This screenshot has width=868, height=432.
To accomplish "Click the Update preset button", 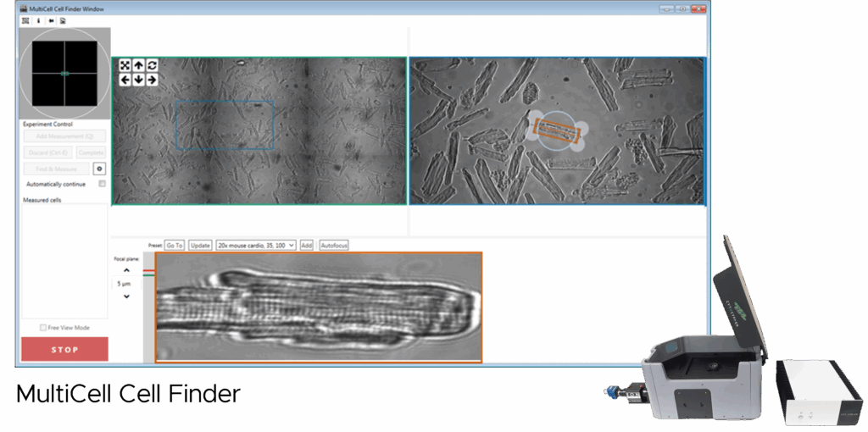I will 200,245.
